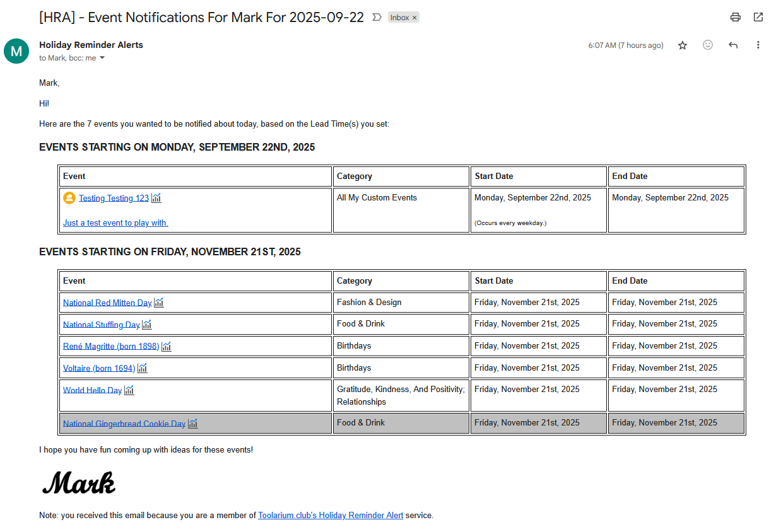Click the Just a test event description link
769x532 pixels.
pyautogui.click(x=115, y=223)
